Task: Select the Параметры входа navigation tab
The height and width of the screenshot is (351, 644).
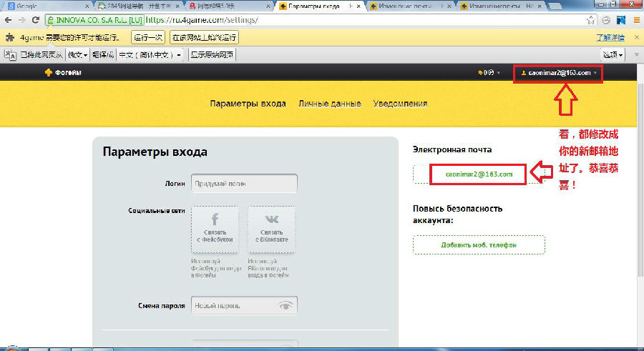Action: coord(248,104)
